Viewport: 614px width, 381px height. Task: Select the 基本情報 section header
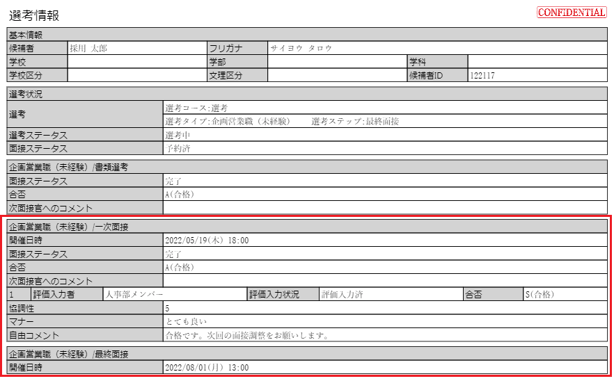[307, 34]
